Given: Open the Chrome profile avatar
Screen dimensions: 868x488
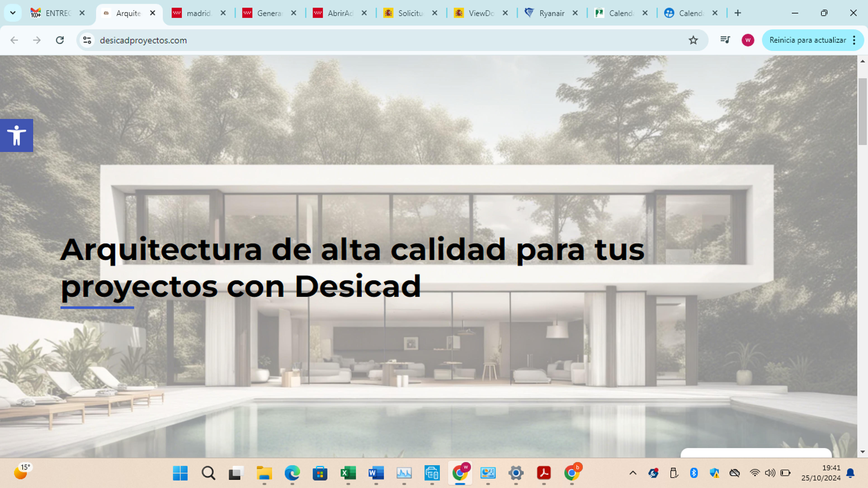Looking at the screenshot, I should 748,40.
